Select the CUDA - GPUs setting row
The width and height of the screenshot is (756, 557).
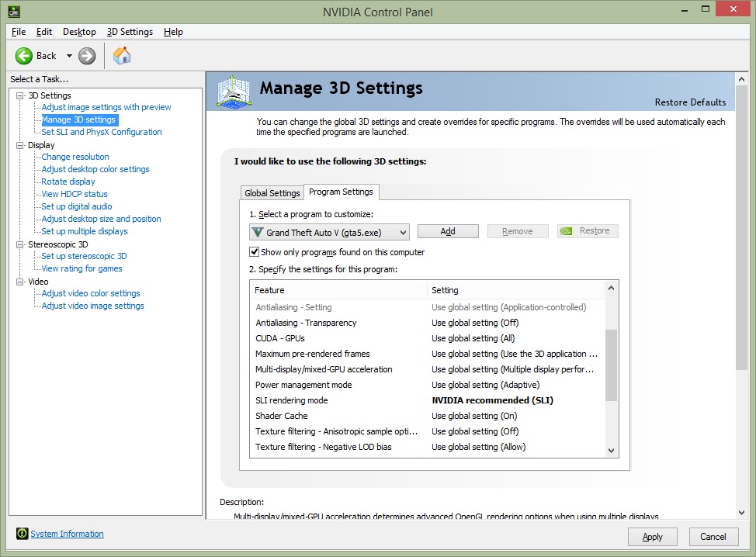click(427, 338)
